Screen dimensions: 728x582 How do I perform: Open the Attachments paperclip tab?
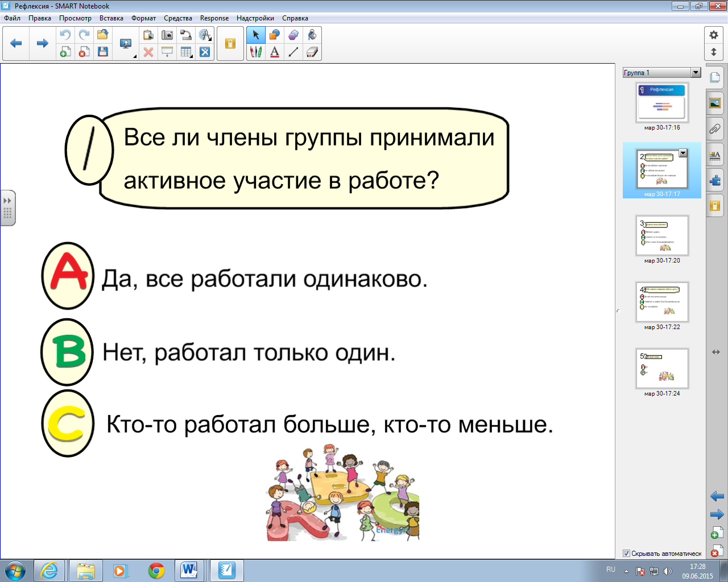click(x=715, y=129)
